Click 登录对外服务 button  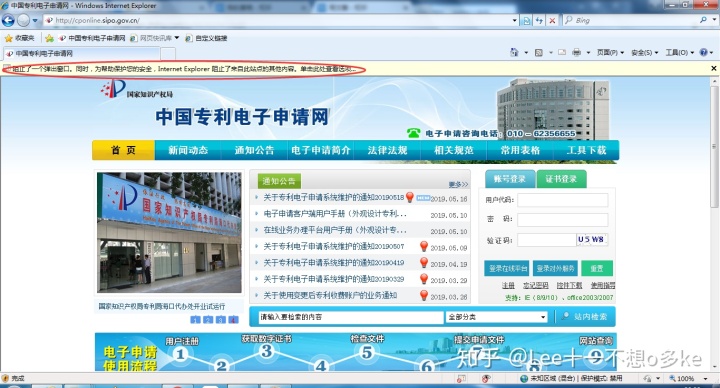coord(555,268)
